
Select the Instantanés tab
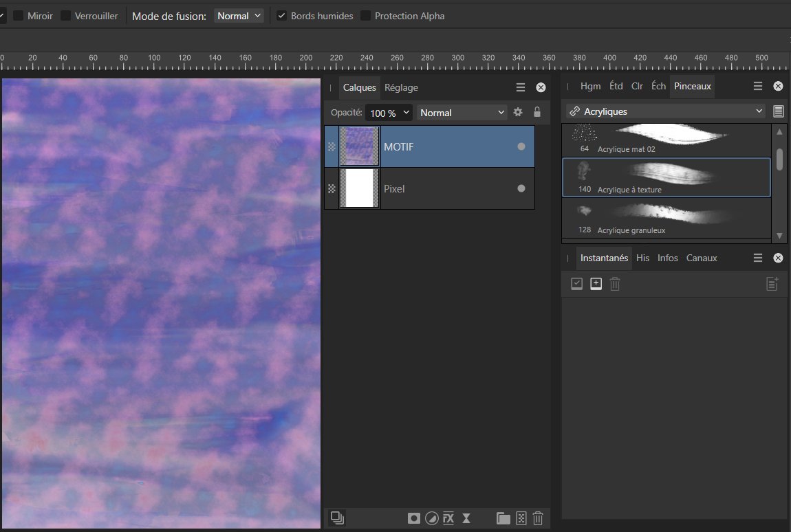tap(604, 258)
